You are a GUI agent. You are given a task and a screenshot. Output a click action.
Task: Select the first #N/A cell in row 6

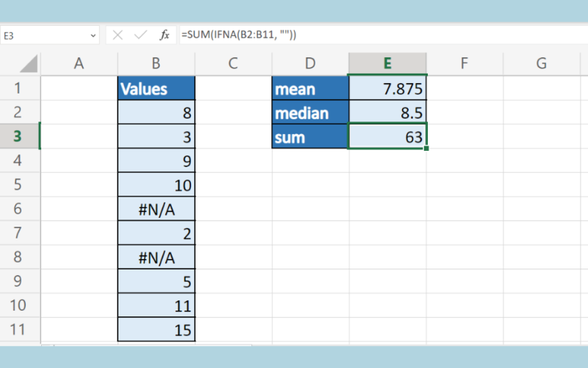tap(157, 209)
